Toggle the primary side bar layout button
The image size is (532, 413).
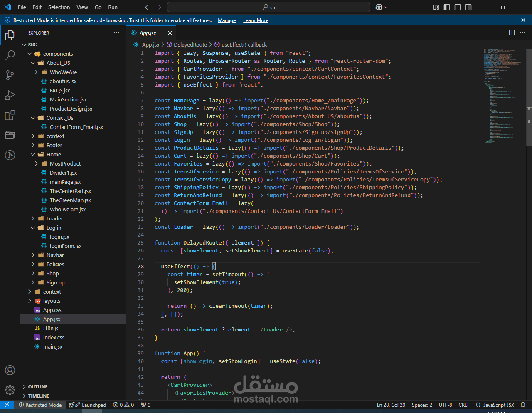coord(447,7)
